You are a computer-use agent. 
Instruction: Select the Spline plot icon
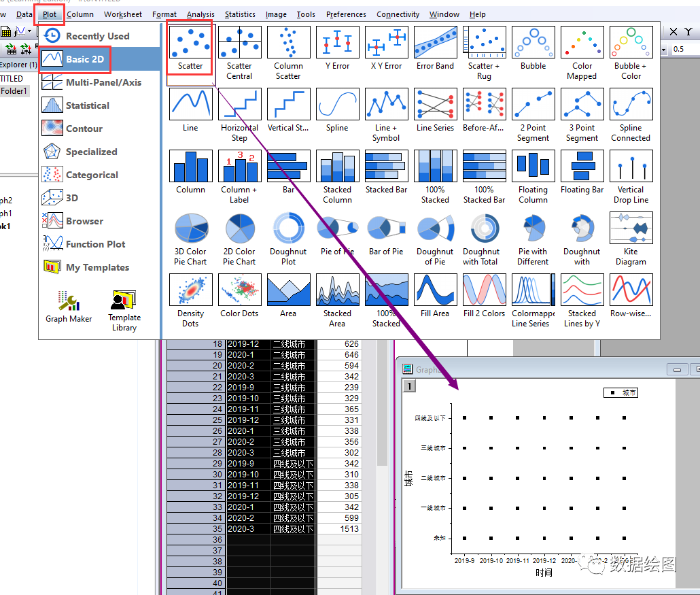338,110
